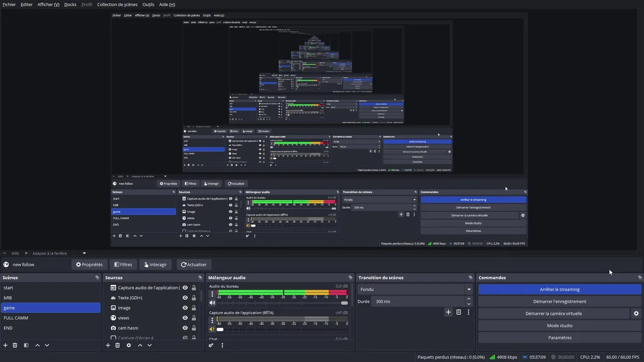Image resolution: width=644 pixels, height=362 pixels.
Task: Unmute Capture audio de l'application (BÊTA)
Action: point(212,329)
